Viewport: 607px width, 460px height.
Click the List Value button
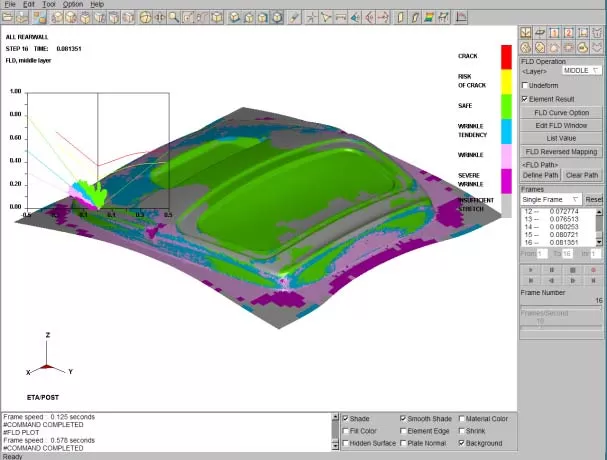[x=561, y=138]
